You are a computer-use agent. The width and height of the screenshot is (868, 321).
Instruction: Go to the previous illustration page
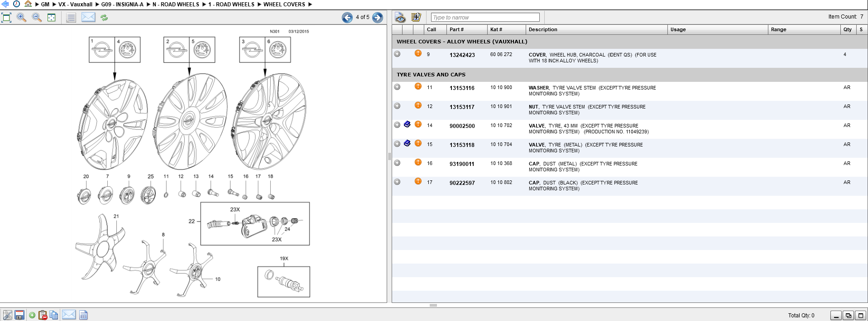[x=347, y=18]
